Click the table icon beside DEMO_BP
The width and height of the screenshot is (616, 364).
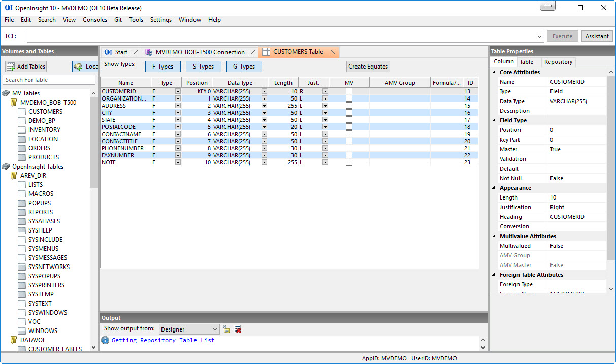[x=22, y=121]
